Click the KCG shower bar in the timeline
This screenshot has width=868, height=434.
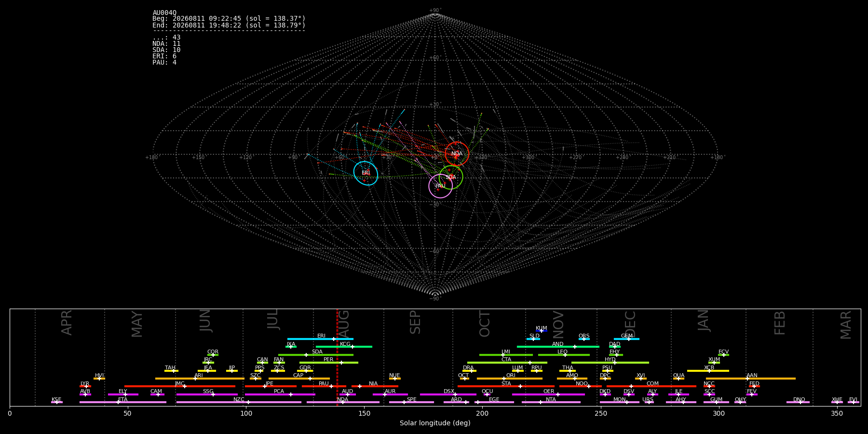344,347
